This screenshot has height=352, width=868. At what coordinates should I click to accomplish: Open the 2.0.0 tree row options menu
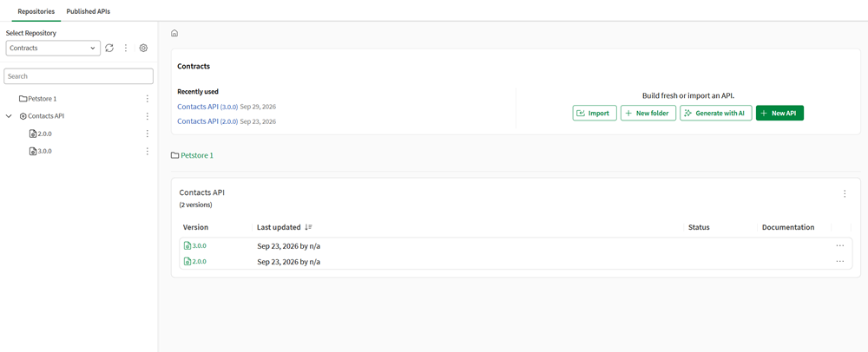point(148,134)
